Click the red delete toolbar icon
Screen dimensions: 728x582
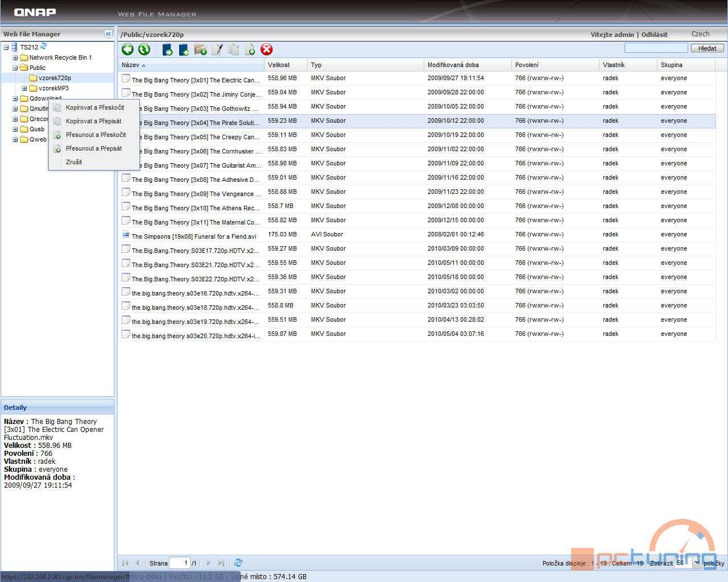coord(267,49)
